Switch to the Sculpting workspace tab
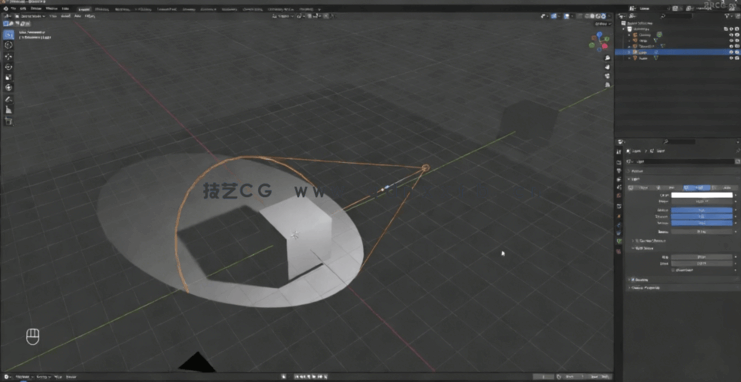 [123, 9]
